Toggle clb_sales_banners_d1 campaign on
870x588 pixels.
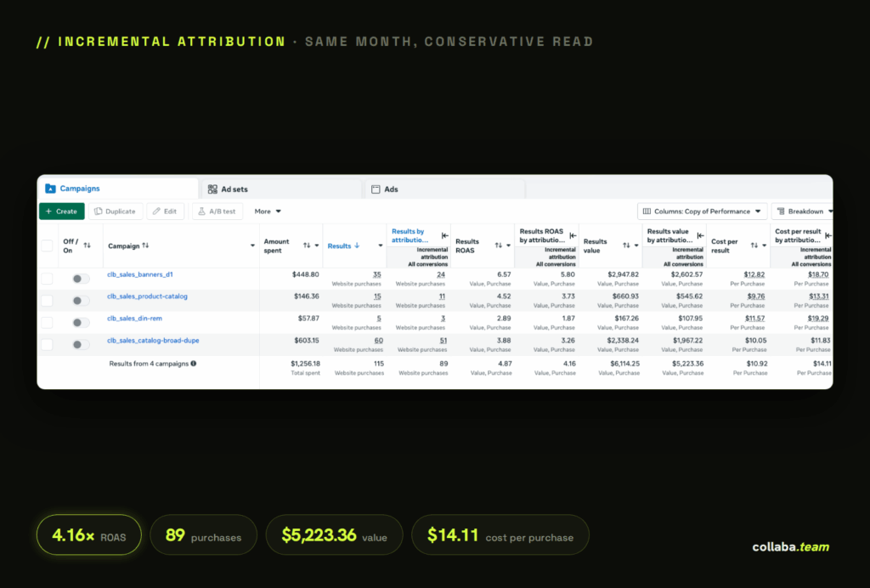[81, 279]
